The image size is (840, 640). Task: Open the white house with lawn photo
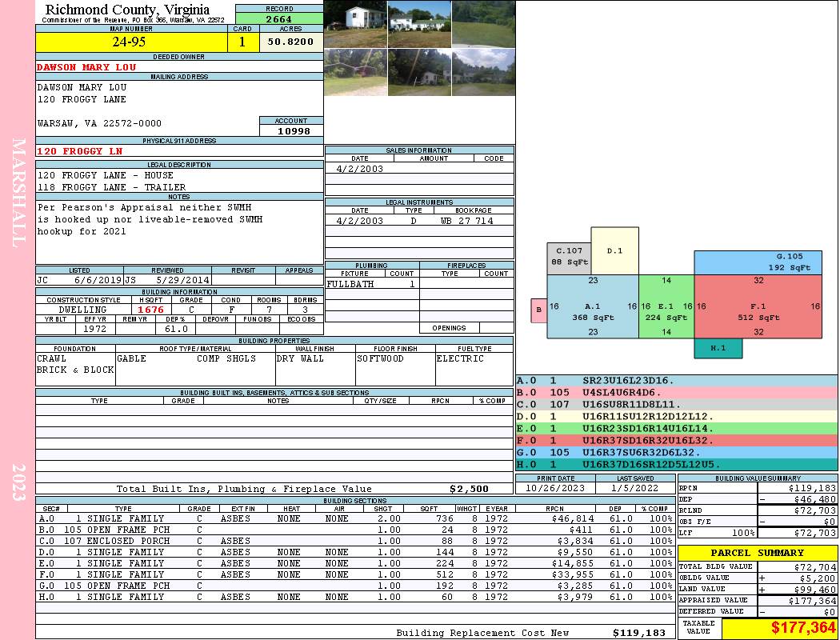(x=419, y=24)
